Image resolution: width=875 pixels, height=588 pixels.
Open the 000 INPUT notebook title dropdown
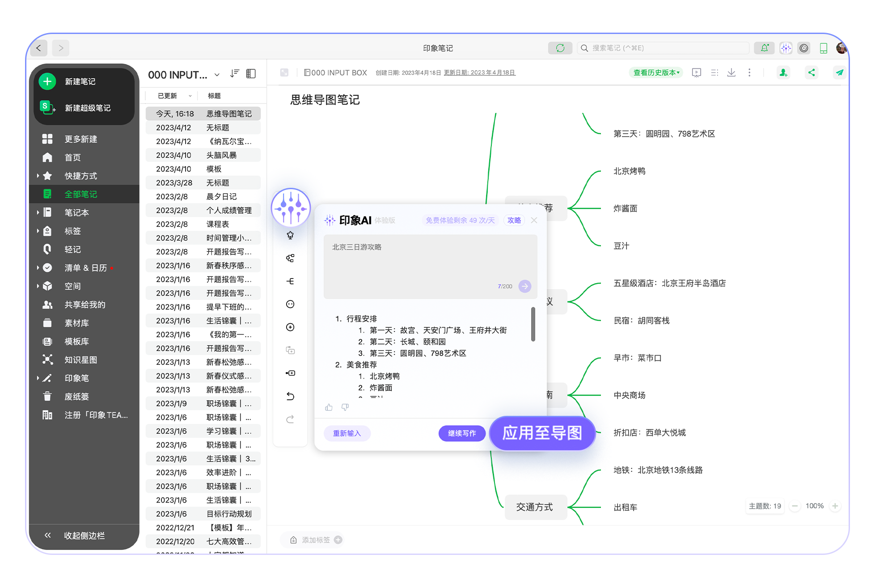coord(217,75)
